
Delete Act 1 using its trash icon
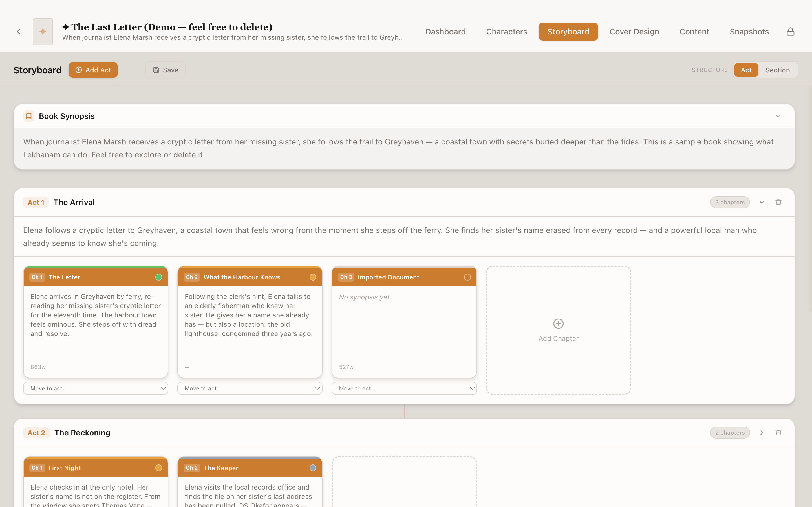(x=778, y=202)
